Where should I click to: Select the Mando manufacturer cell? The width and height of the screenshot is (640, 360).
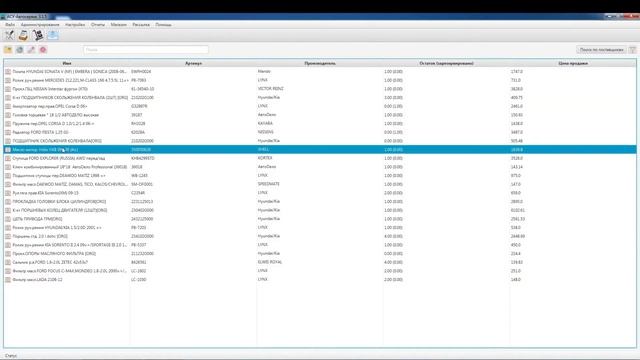[264, 71]
